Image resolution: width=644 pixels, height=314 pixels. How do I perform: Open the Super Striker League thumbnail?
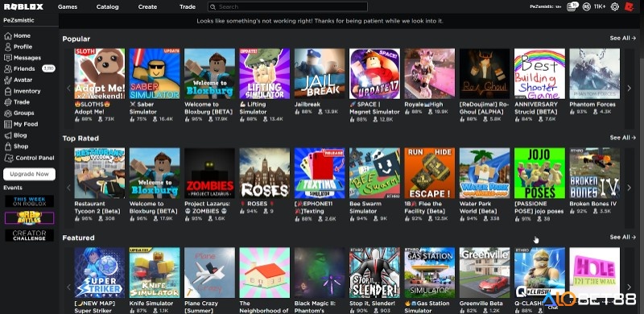click(99, 272)
